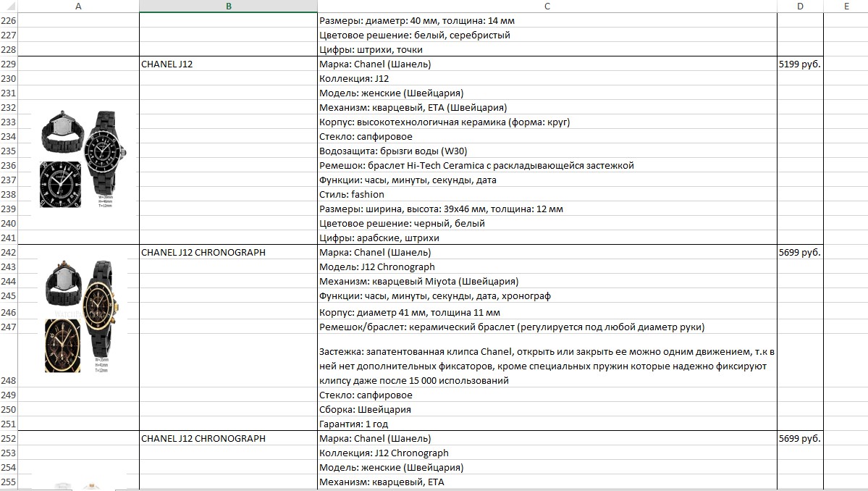Select cell 'Цветовое решение: черный, белый'
This screenshot has width=868, height=491.
coord(547,224)
